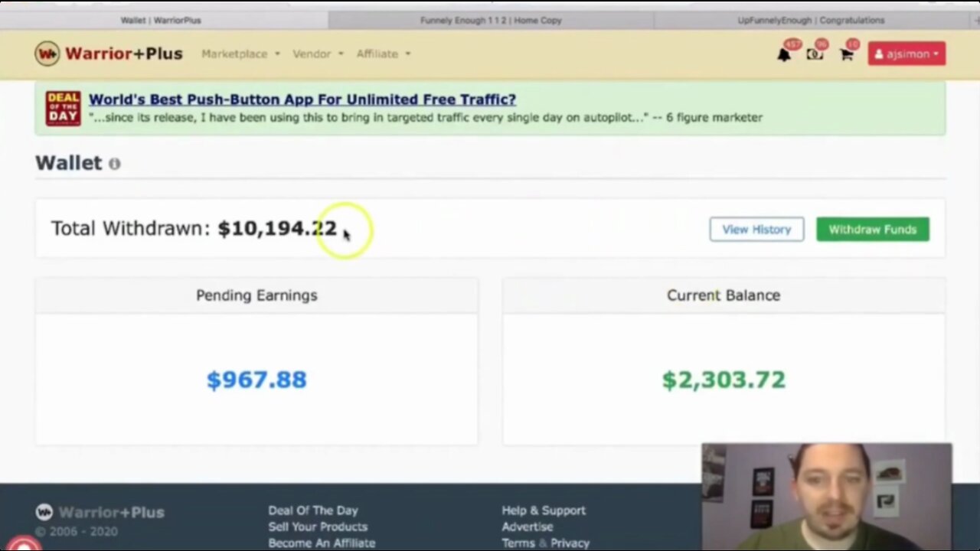The height and width of the screenshot is (551, 980).
Task: Click the Deal of the Day badge
Action: tap(63, 108)
